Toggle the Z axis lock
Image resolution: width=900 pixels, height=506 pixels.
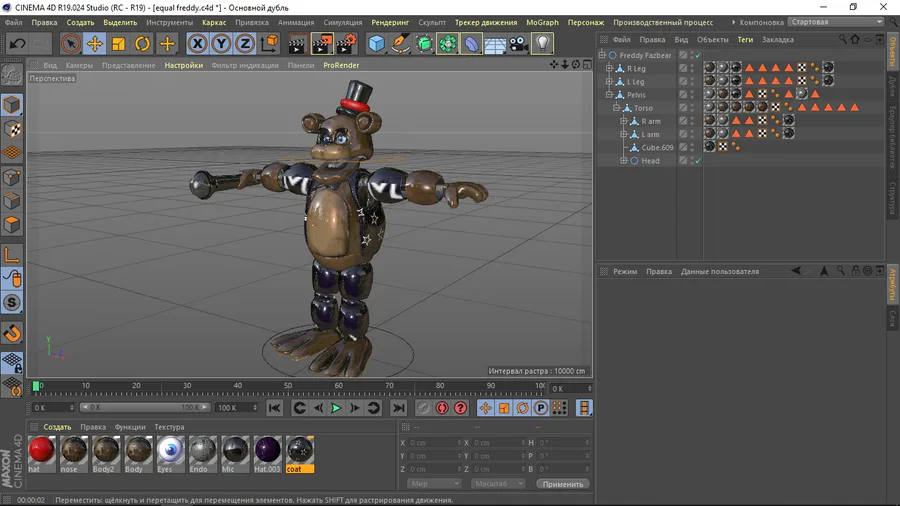[x=245, y=44]
